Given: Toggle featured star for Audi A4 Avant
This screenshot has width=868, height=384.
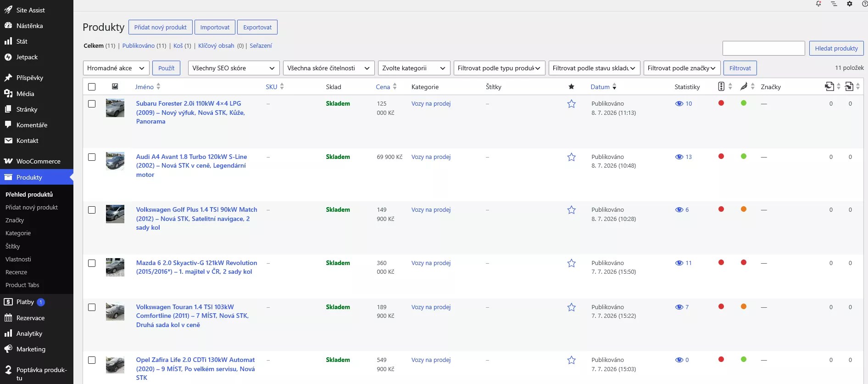Looking at the screenshot, I should pyautogui.click(x=571, y=157).
